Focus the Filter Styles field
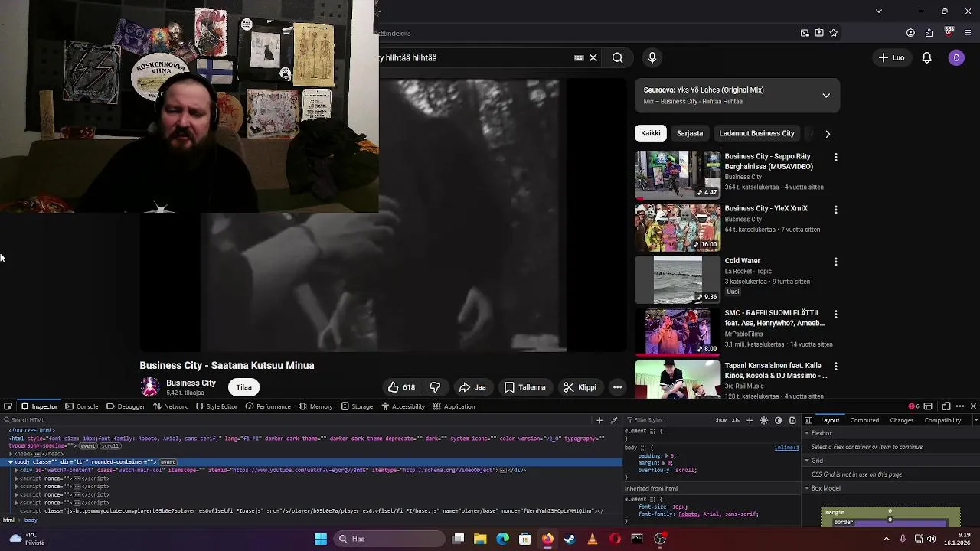This screenshot has height=551, width=980. 669,420
